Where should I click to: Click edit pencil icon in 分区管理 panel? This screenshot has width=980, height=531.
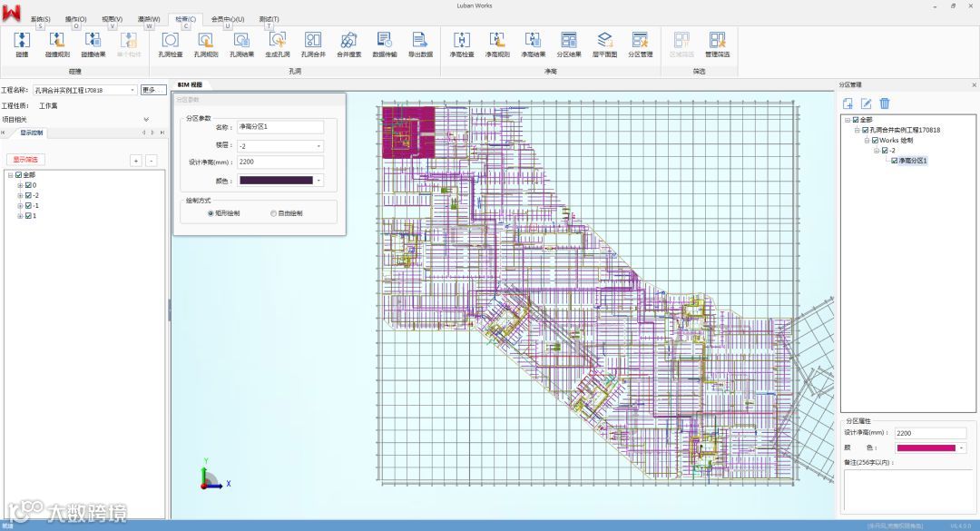coord(867,103)
